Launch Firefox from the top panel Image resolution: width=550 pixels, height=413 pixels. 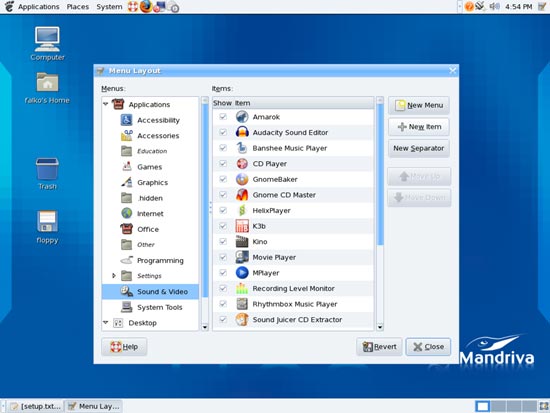(x=146, y=7)
